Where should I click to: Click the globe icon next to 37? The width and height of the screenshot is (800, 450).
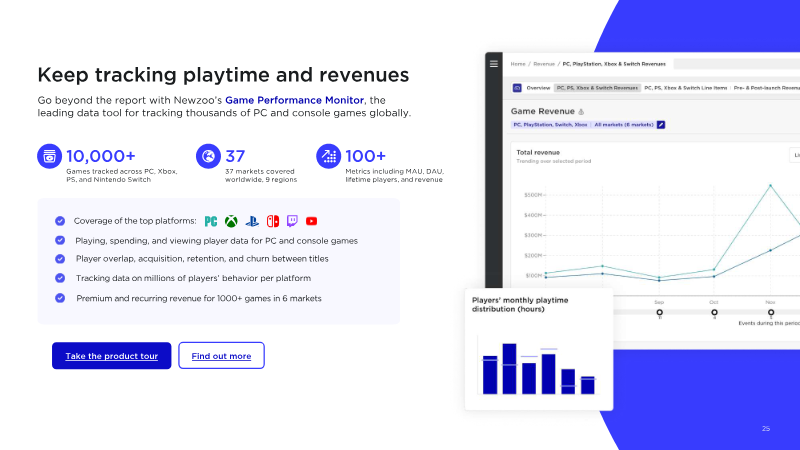coord(208,156)
